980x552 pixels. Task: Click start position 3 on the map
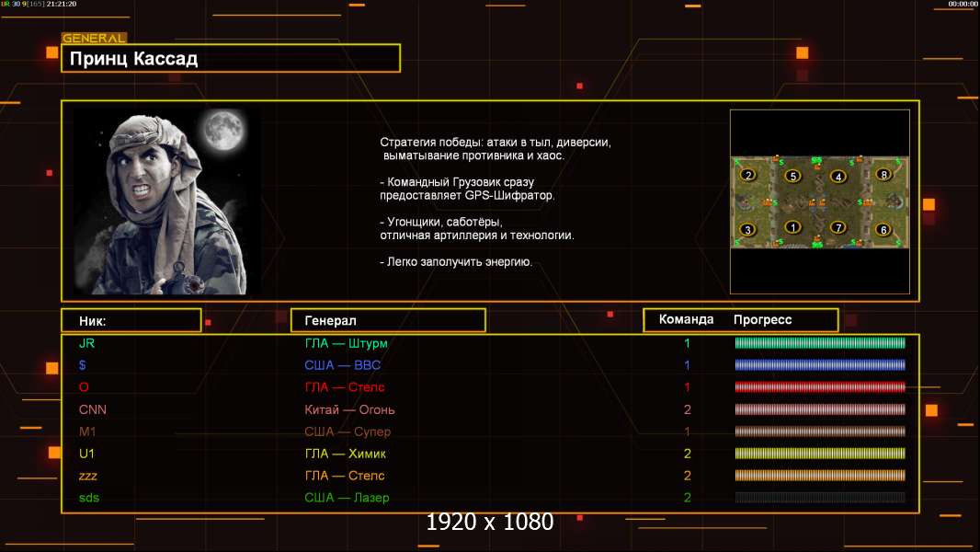click(x=747, y=229)
